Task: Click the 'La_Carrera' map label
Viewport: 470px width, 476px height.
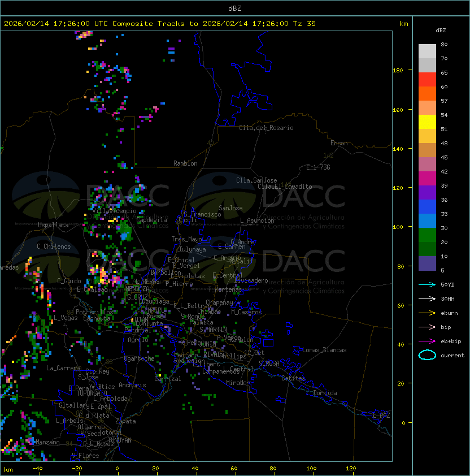Action: coord(63,368)
